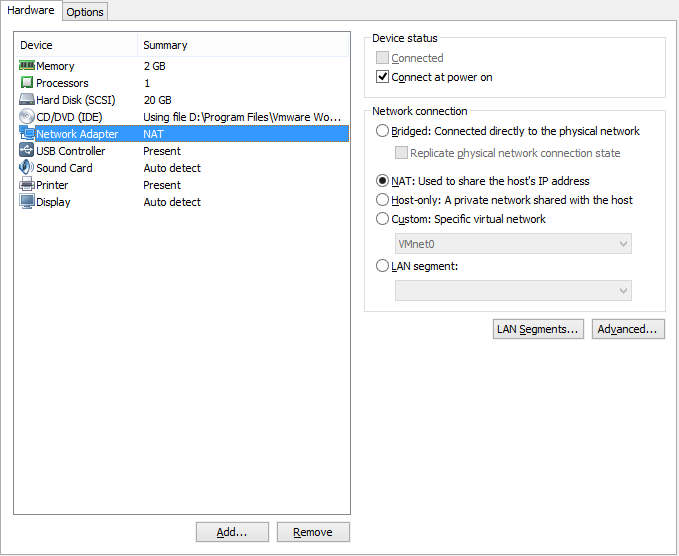Image resolution: width=679 pixels, height=556 pixels.
Task: Open the Advanced... network settings
Action: point(628,329)
